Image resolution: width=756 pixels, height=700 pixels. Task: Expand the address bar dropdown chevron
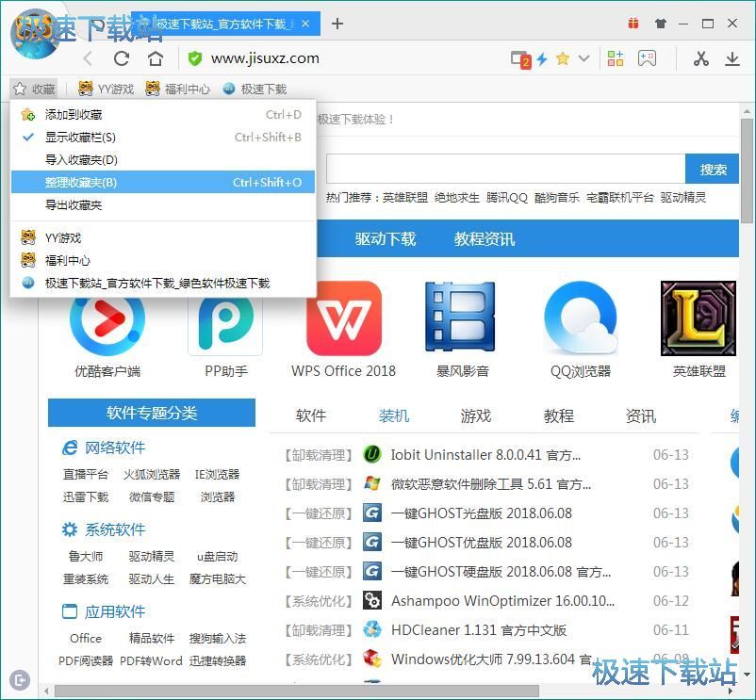(583, 58)
